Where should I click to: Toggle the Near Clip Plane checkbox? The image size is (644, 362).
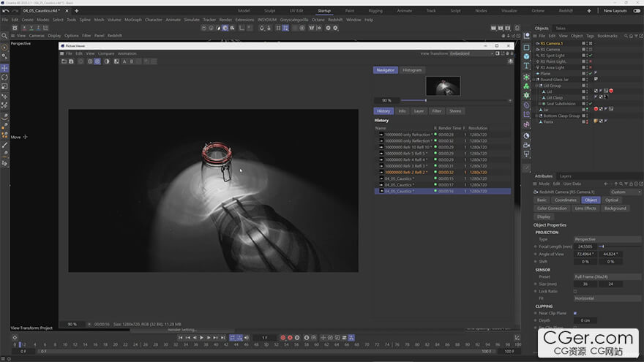(x=575, y=313)
